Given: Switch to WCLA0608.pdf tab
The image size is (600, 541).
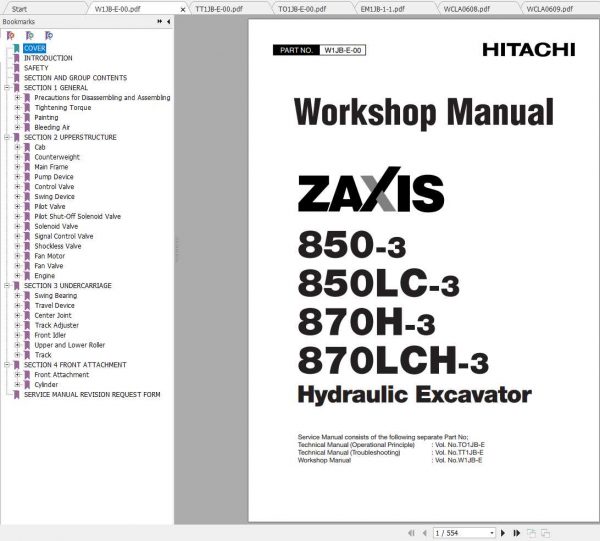Looking at the screenshot, I should [466, 9].
